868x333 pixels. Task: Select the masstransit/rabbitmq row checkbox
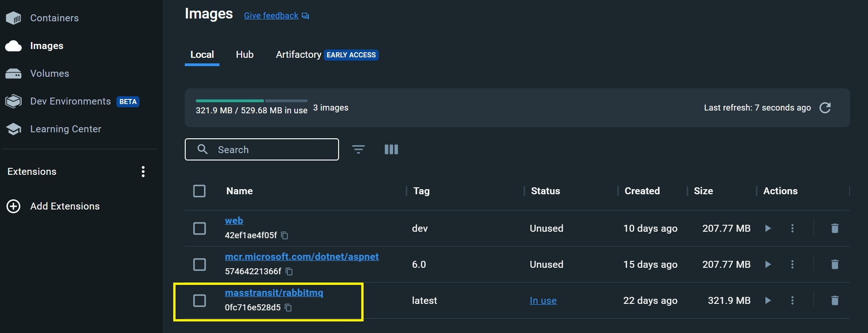199,301
